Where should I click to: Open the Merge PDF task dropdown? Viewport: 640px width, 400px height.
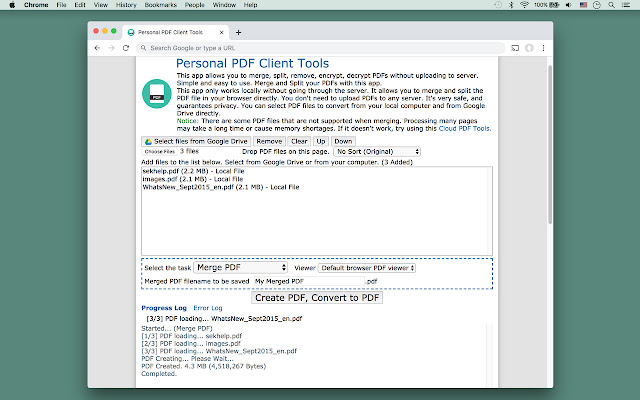pos(240,267)
